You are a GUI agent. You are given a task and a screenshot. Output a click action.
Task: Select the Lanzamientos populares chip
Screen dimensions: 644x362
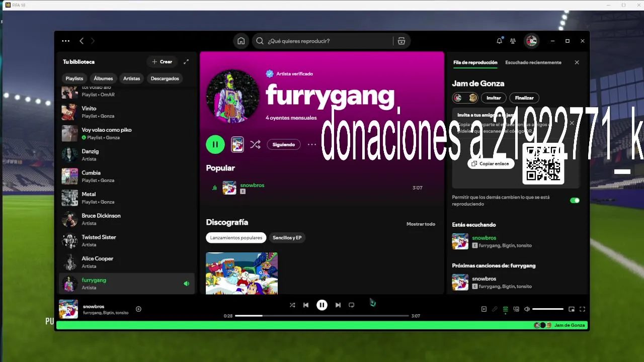click(236, 238)
